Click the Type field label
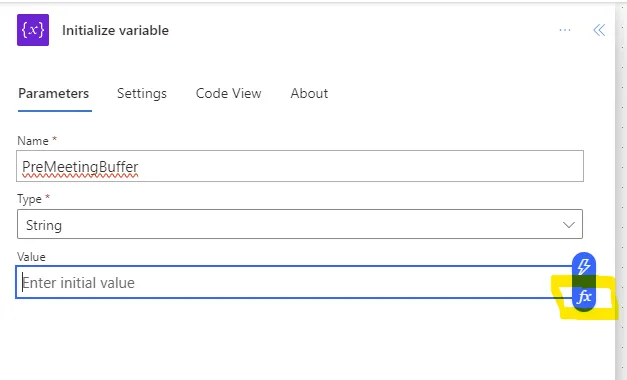Screen dimensions: 627x380 tap(29, 199)
